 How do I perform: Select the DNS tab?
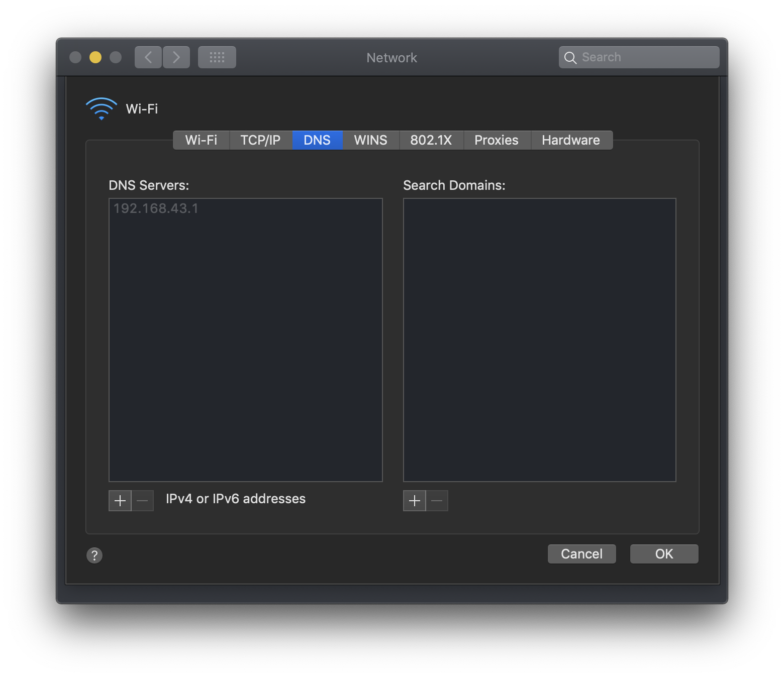pyautogui.click(x=317, y=140)
